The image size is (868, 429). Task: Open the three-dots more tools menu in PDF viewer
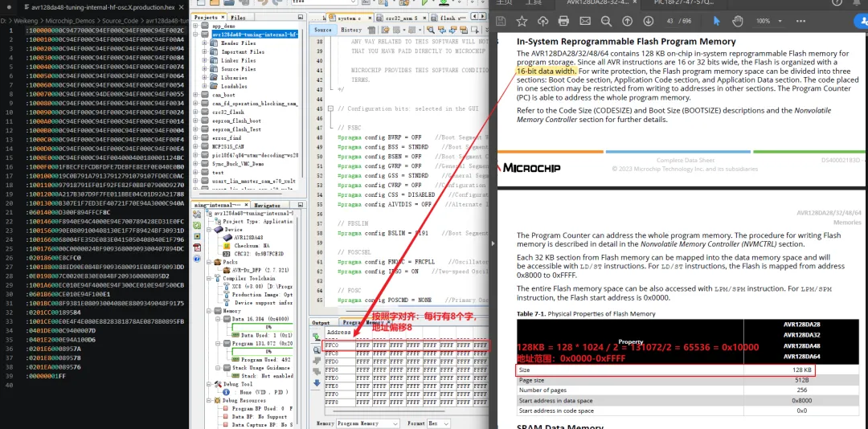[x=800, y=21]
